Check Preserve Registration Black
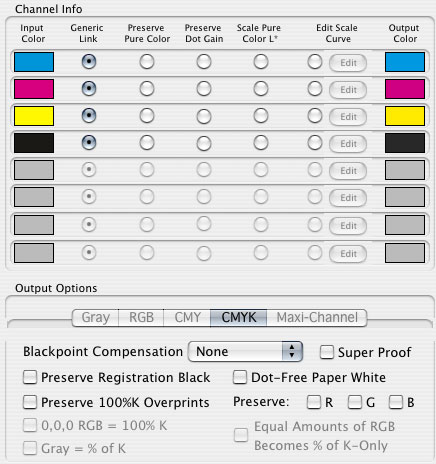 coord(30,378)
